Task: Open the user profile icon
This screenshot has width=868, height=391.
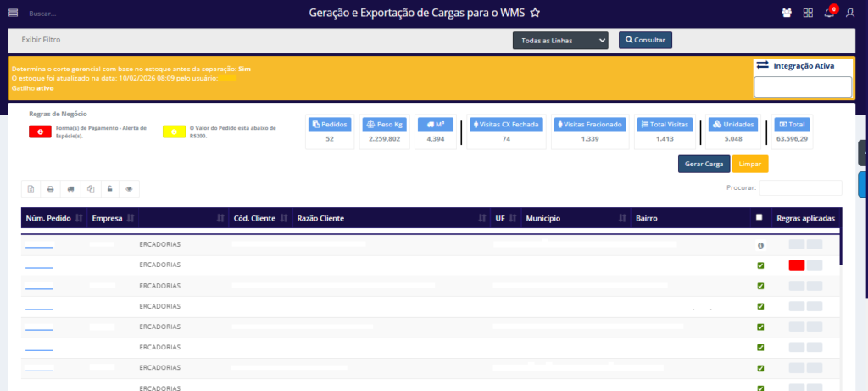Action: click(850, 13)
